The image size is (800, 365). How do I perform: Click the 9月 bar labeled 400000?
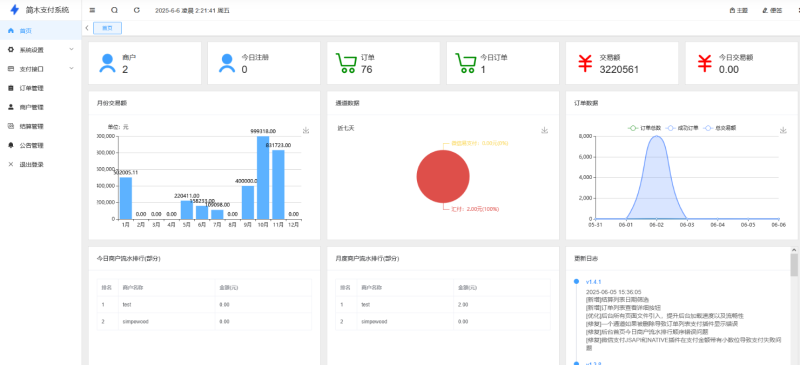click(x=248, y=203)
